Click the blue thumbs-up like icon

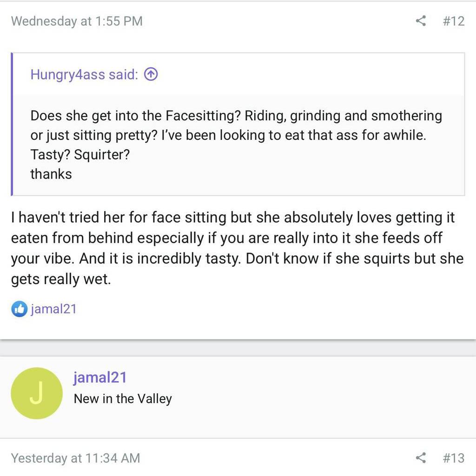tap(19, 309)
